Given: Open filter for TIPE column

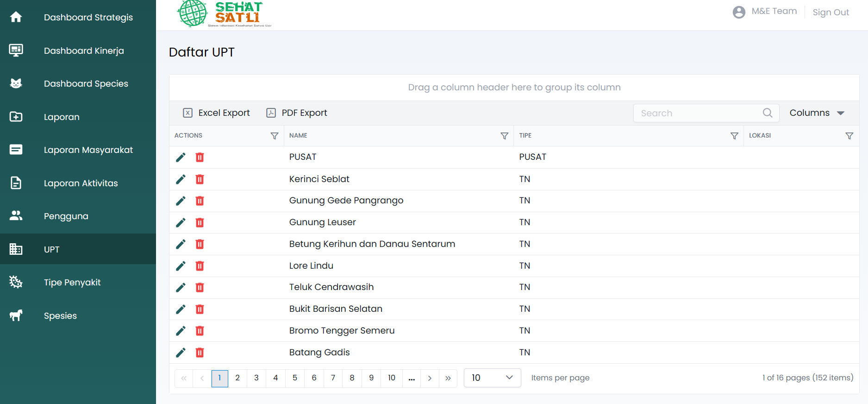Looking at the screenshot, I should coord(734,136).
